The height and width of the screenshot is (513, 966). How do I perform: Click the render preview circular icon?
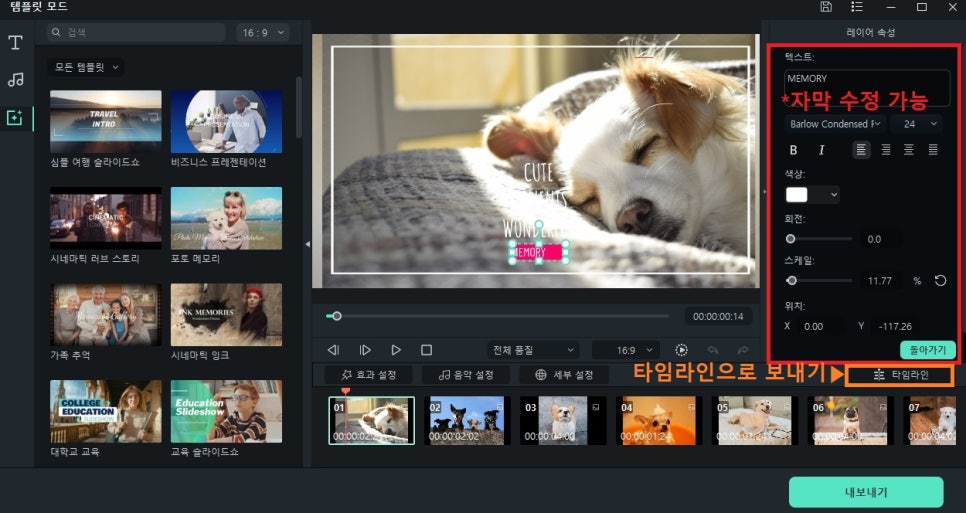pyautogui.click(x=681, y=350)
